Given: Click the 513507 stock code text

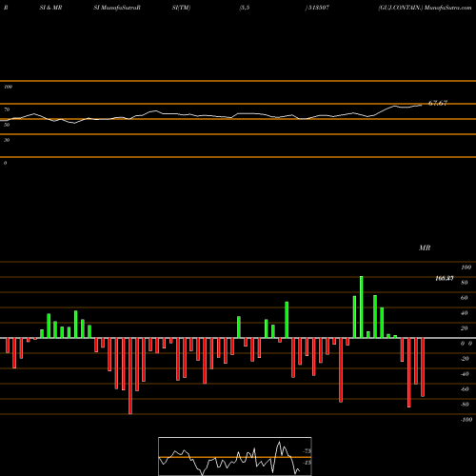Looking at the screenshot, I should point(318,8).
